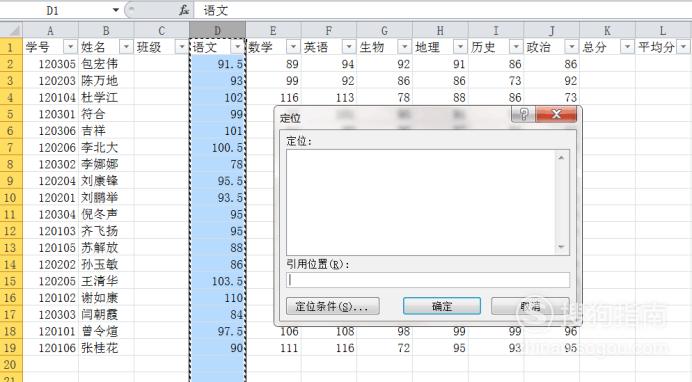Select student ID cell 120101
Screen dimensions: 692x382
(50, 331)
